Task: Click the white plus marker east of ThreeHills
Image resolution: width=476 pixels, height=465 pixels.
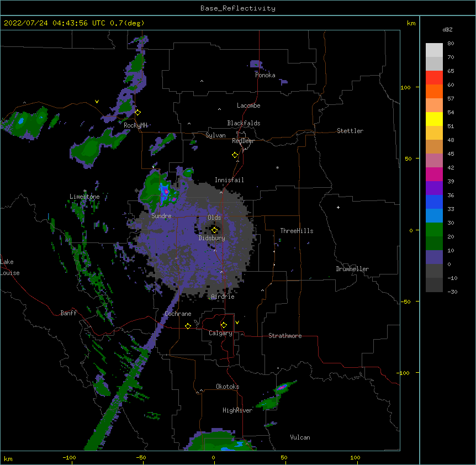Action: pos(338,207)
